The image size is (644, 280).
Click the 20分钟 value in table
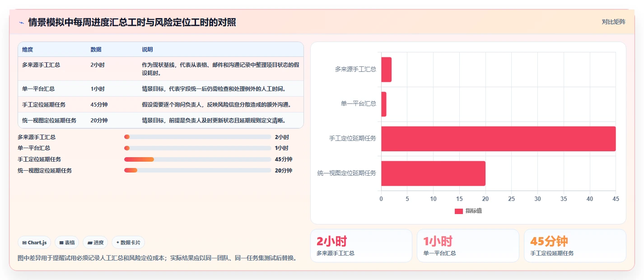(x=99, y=121)
